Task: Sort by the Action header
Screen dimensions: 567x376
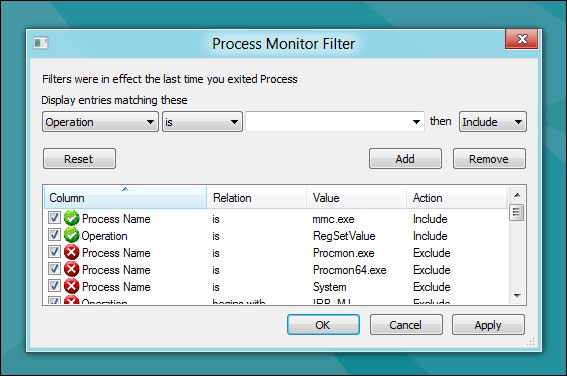Action: 457,198
